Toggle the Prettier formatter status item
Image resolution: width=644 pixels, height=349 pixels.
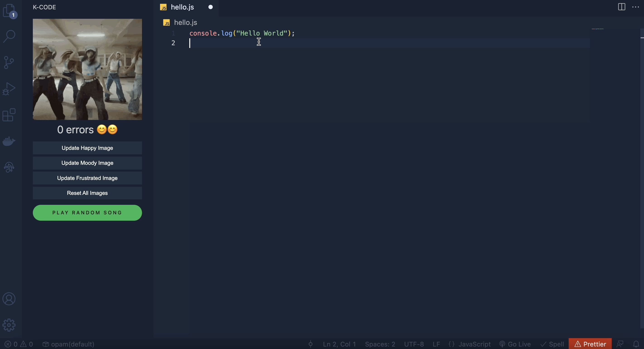click(590, 344)
